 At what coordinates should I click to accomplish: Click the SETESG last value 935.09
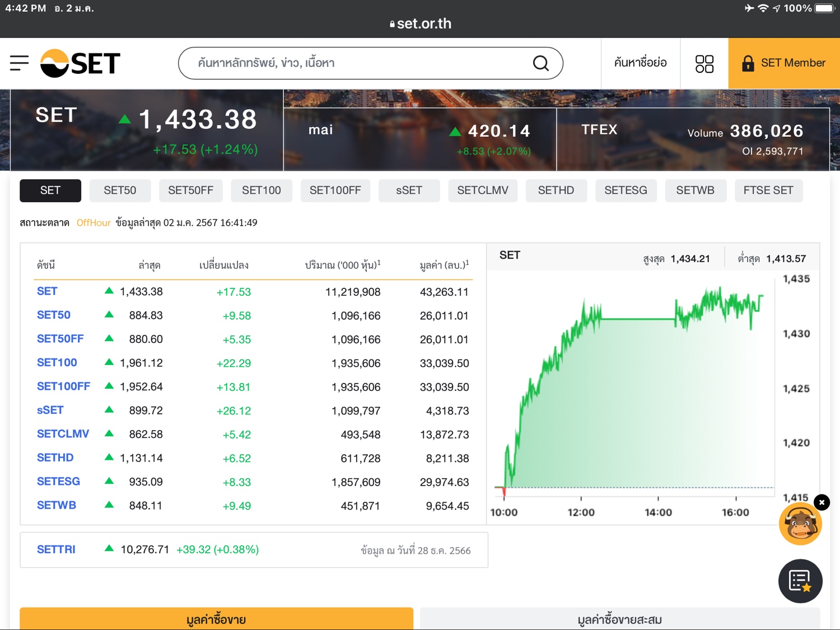point(146,482)
